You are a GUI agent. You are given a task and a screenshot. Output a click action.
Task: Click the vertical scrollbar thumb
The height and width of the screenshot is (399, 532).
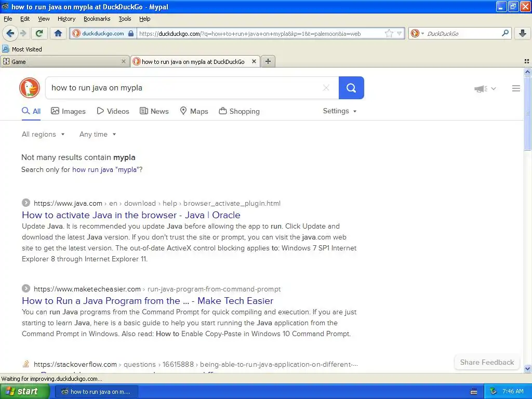[x=527, y=113]
